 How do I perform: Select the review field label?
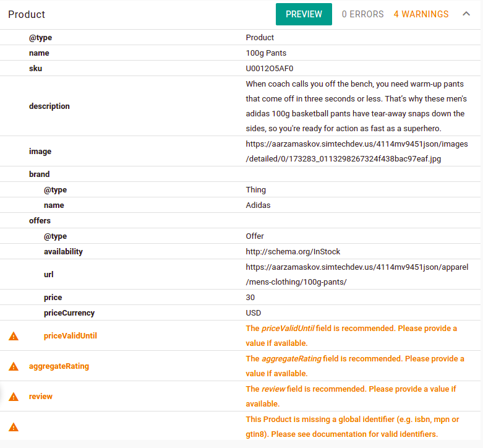click(x=41, y=396)
